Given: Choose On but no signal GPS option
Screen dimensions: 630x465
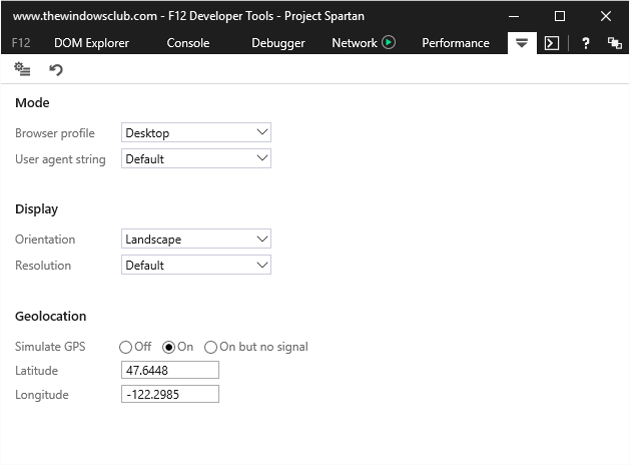Looking at the screenshot, I should (x=211, y=347).
